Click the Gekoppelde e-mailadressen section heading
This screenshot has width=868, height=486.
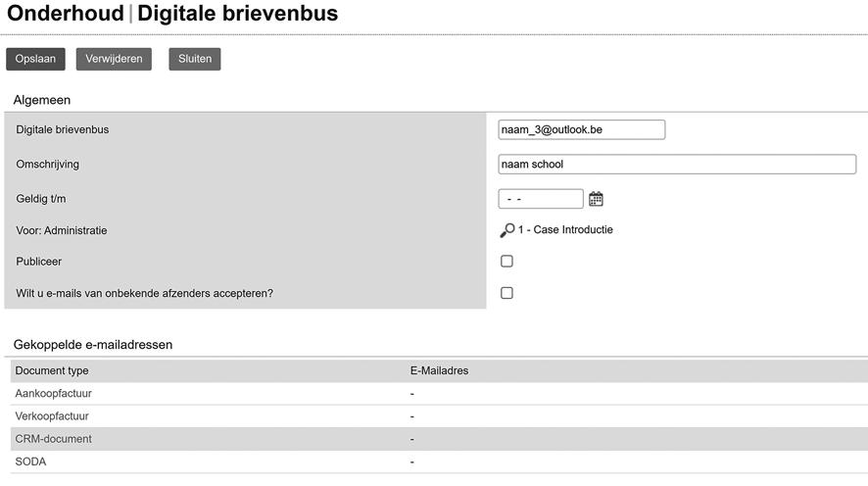(93, 345)
